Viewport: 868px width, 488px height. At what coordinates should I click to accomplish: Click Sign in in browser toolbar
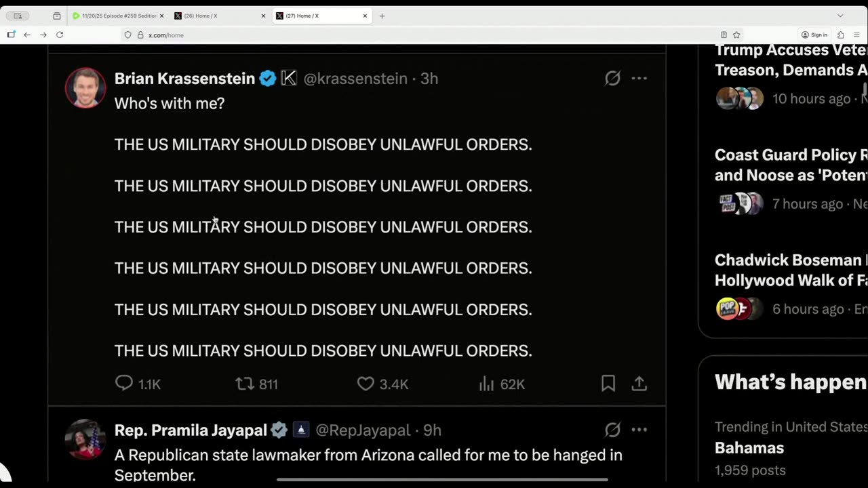coord(814,35)
